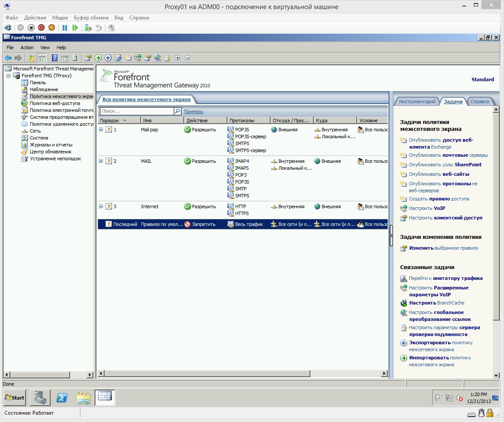Click the Action Center flag in the tray
The image size is (504, 422).
438,398
